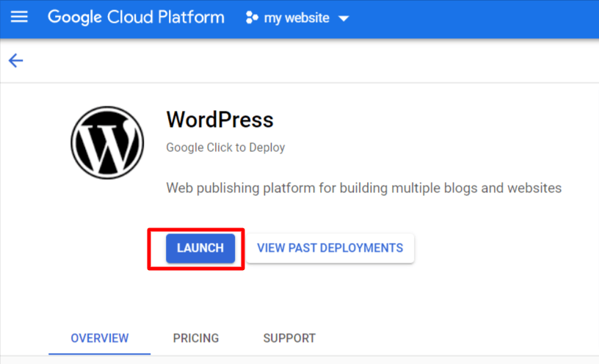Switch to the Pricing tab
The width and height of the screenshot is (599, 364).
[x=196, y=338]
